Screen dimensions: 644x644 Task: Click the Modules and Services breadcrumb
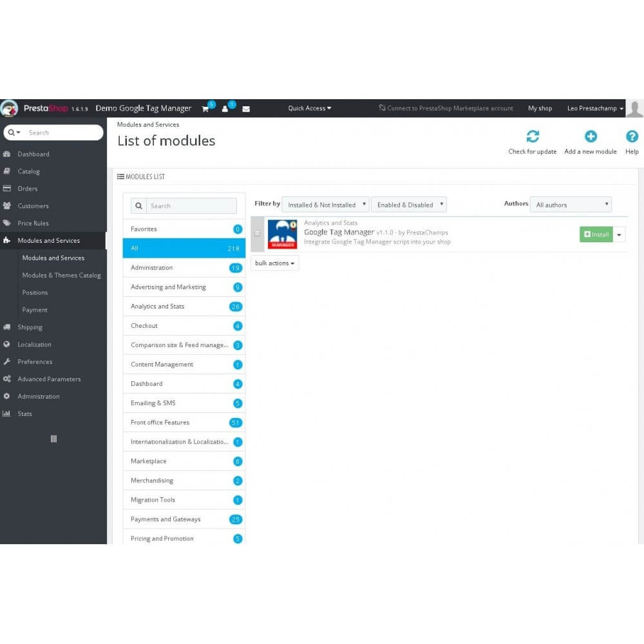coord(148,124)
